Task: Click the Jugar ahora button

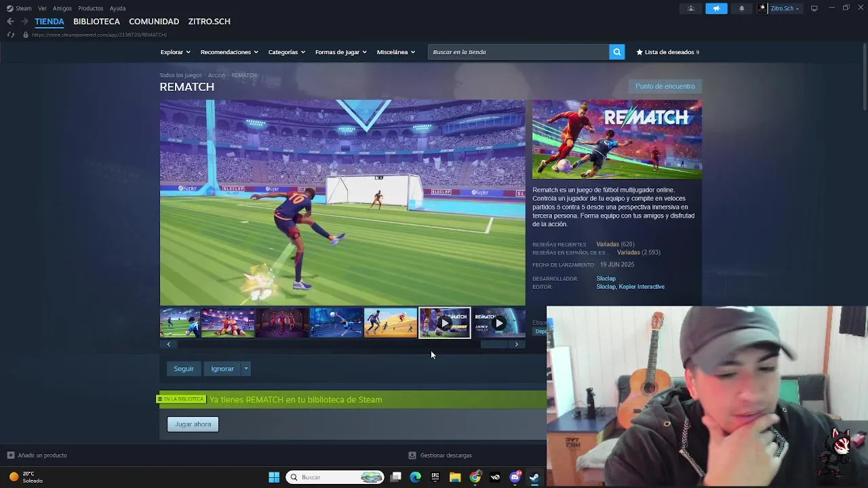Action: tap(193, 424)
